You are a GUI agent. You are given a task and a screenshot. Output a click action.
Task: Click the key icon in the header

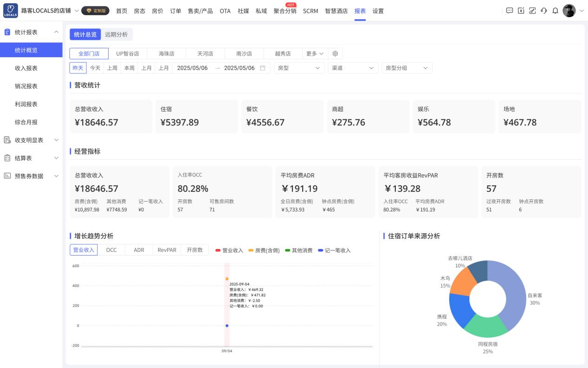[532, 11]
